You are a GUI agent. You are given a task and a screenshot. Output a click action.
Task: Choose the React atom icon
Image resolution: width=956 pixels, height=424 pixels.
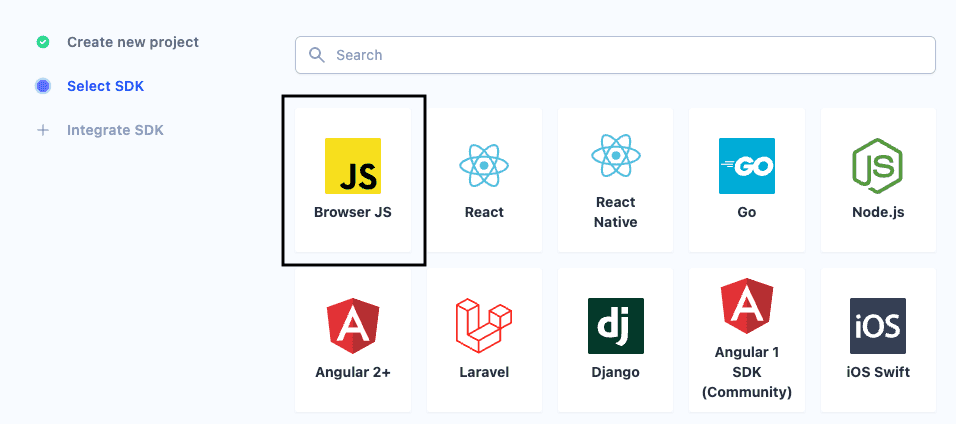point(484,166)
